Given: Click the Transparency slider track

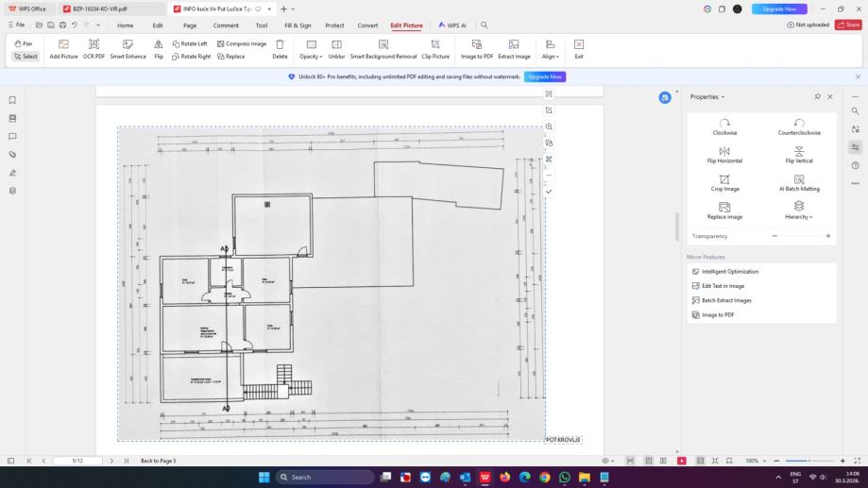Looking at the screenshot, I should pyautogui.click(x=801, y=236).
